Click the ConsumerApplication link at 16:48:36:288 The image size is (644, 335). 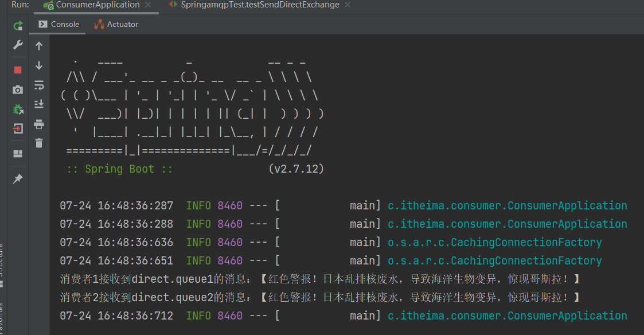508,224
